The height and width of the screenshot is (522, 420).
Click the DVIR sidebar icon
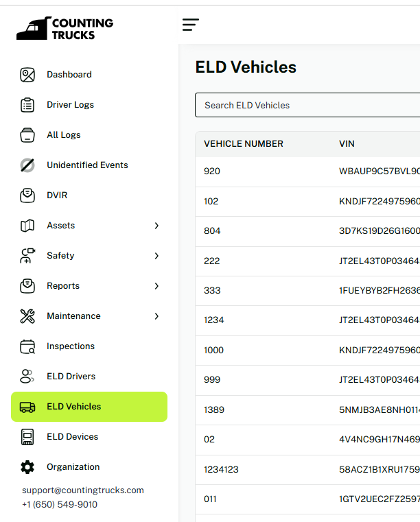(x=27, y=195)
